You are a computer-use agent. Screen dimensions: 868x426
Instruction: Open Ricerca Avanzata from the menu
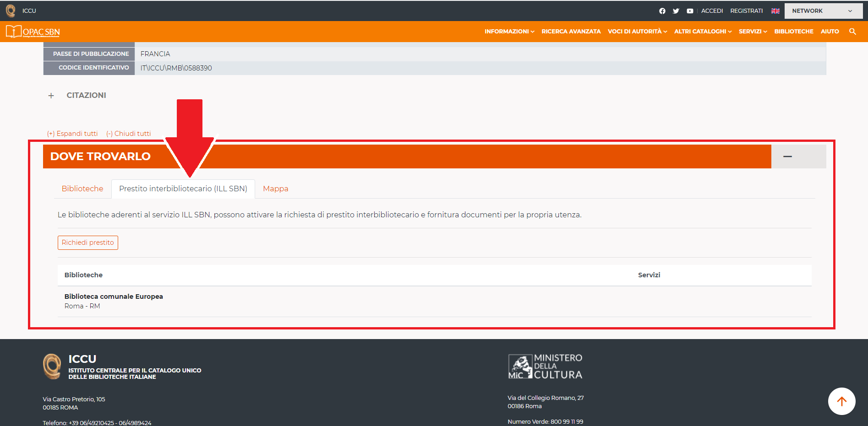571,32
